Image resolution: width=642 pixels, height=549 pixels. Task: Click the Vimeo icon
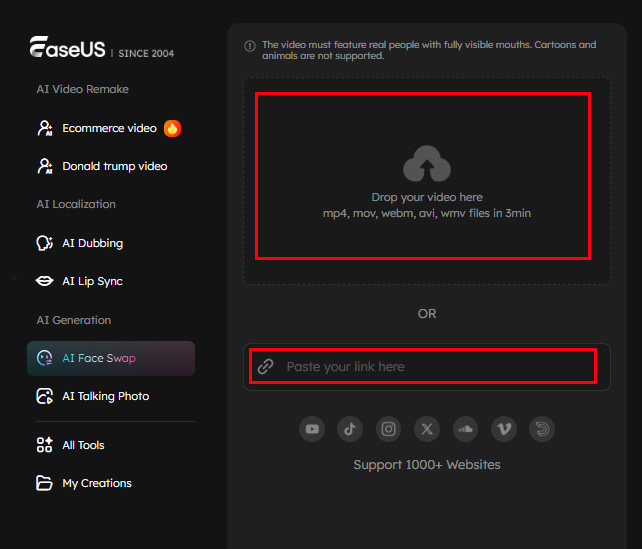click(x=504, y=429)
